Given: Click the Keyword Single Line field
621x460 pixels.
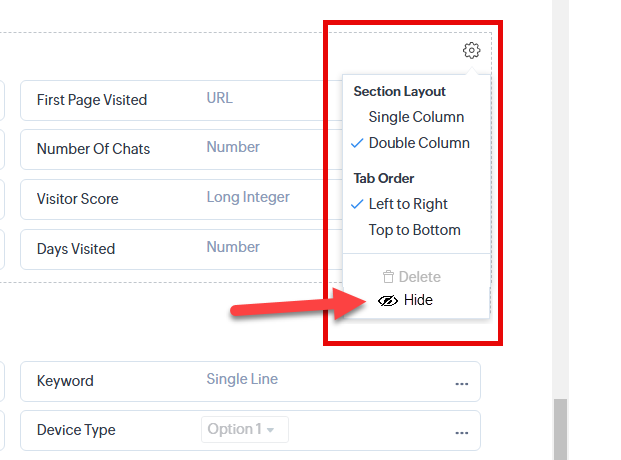Looking at the screenshot, I should click(x=242, y=380).
